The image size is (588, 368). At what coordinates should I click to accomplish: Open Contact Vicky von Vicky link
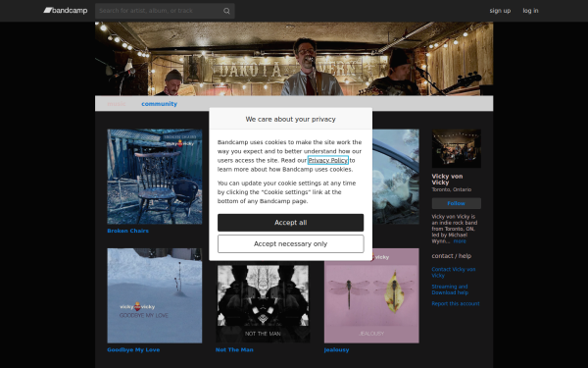(x=454, y=272)
